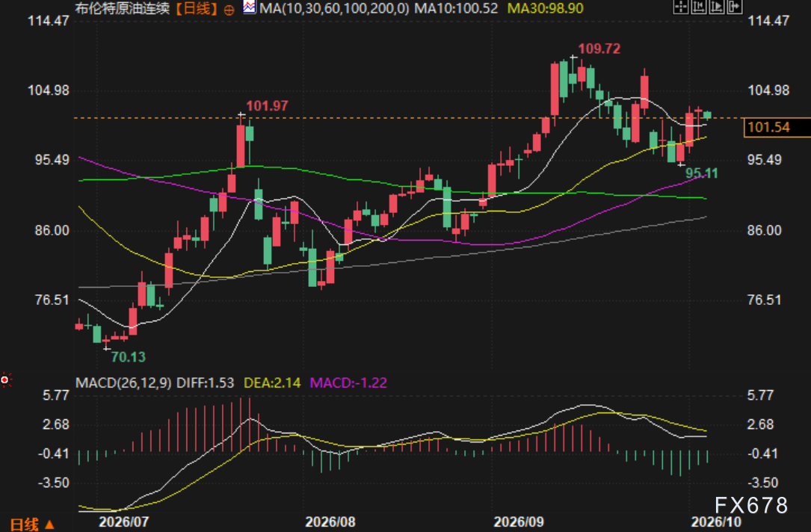Toggle the DEA:2.14 line label
Viewport: 811px width, 532px height.
click(x=271, y=383)
